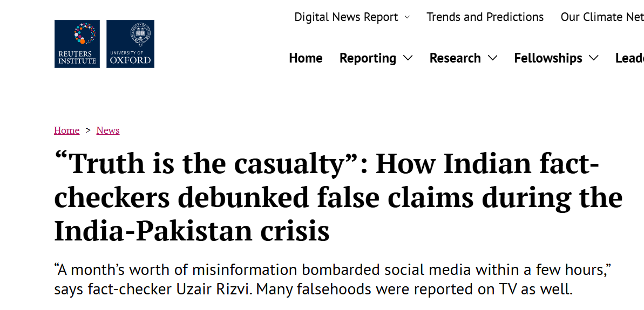Open the Fellowships dropdown chevron
The height and width of the screenshot is (310, 644).
coord(593,58)
